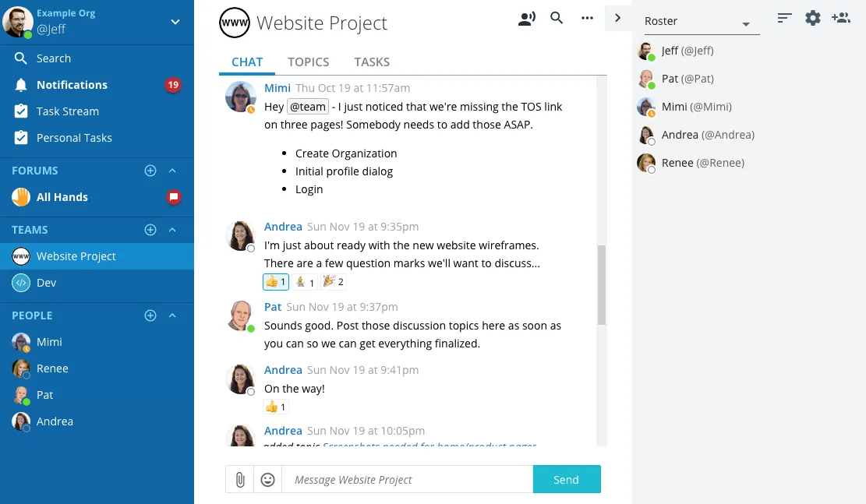Open roster settings gear icon
The height and width of the screenshot is (504, 866).
tap(812, 18)
